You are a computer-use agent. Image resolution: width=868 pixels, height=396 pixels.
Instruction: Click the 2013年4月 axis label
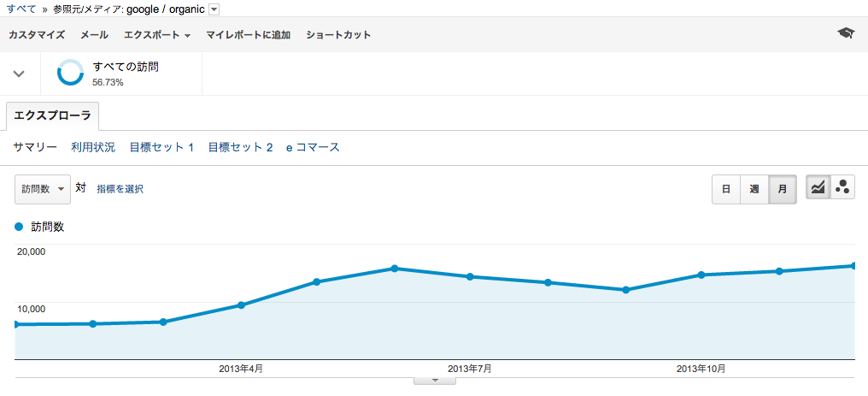[241, 369]
